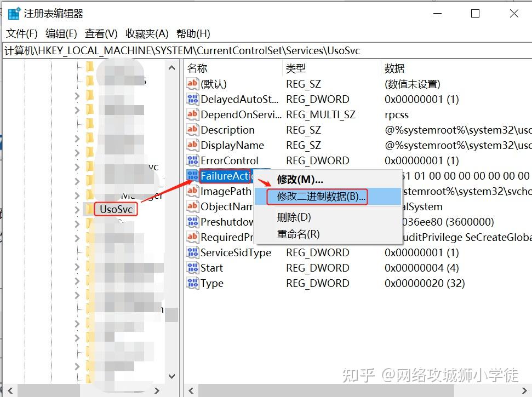The image size is (532, 397).
Task: Click the REG_DWORD icon beside ServiceSidType
Action: [193, 252]
